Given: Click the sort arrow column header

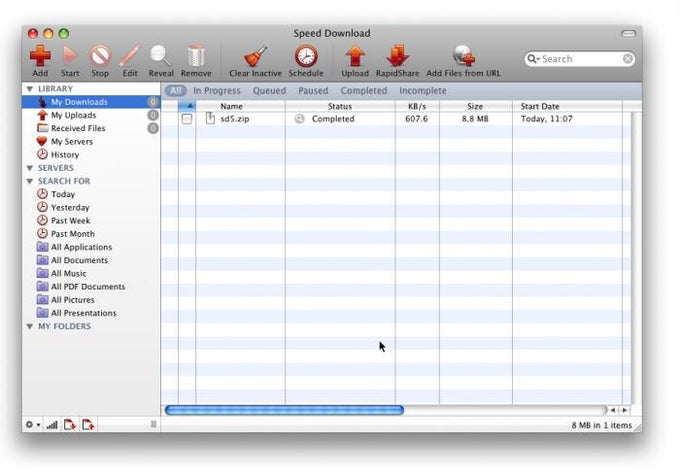Looking at the screenshot, I should [x=187, y=106].
